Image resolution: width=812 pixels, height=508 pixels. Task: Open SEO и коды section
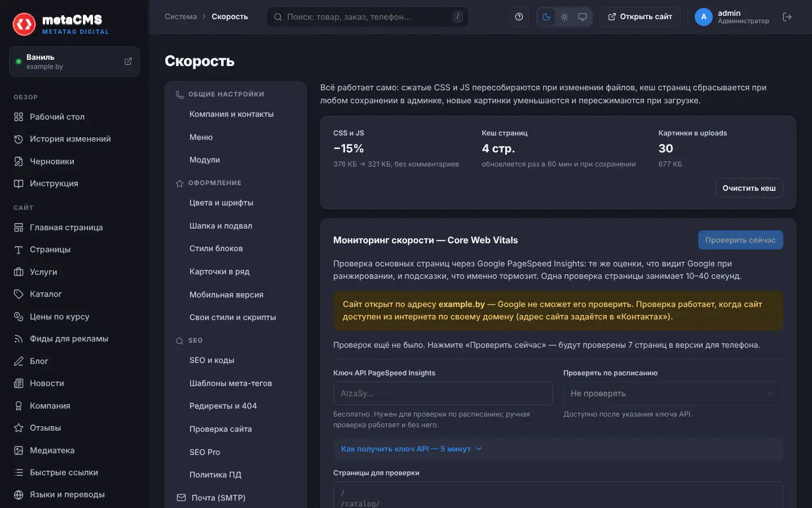pos(211,360)
